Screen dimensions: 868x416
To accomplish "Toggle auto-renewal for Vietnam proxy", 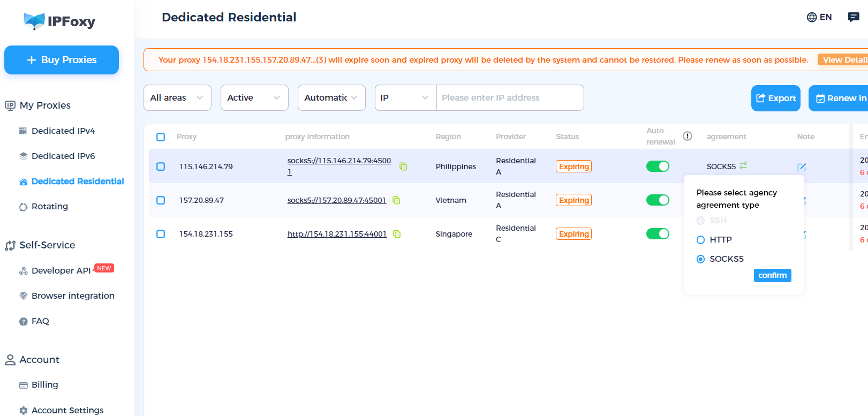I will [x=658, y=200].
